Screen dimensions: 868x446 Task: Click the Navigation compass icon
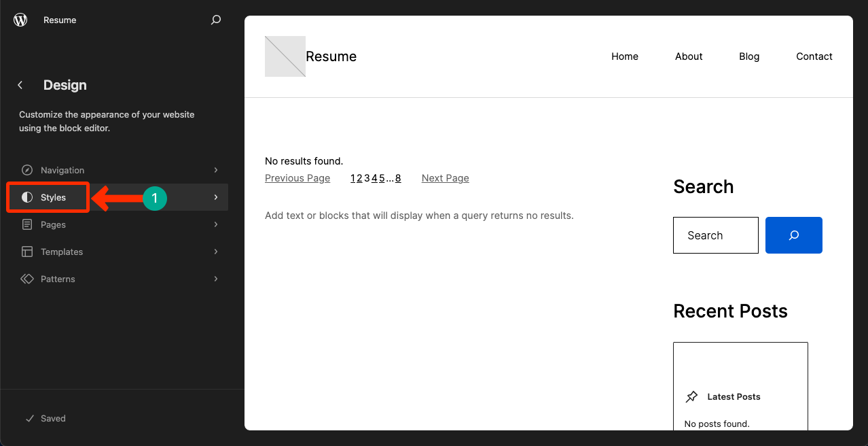[27, 170]
